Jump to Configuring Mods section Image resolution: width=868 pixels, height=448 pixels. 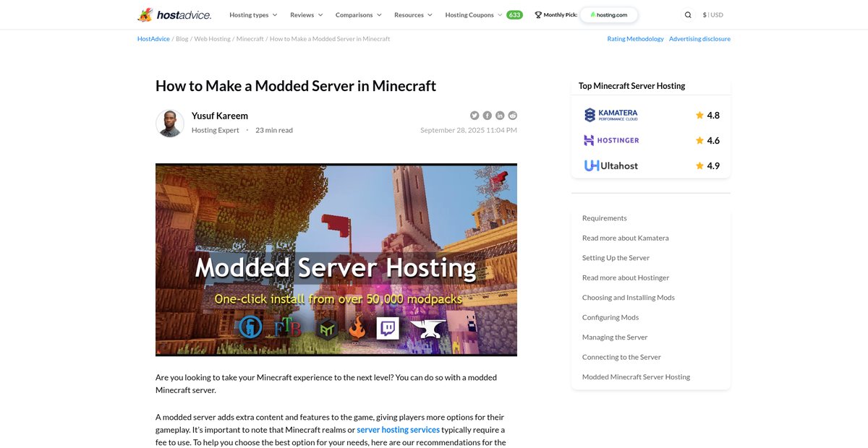coord(610,317)
